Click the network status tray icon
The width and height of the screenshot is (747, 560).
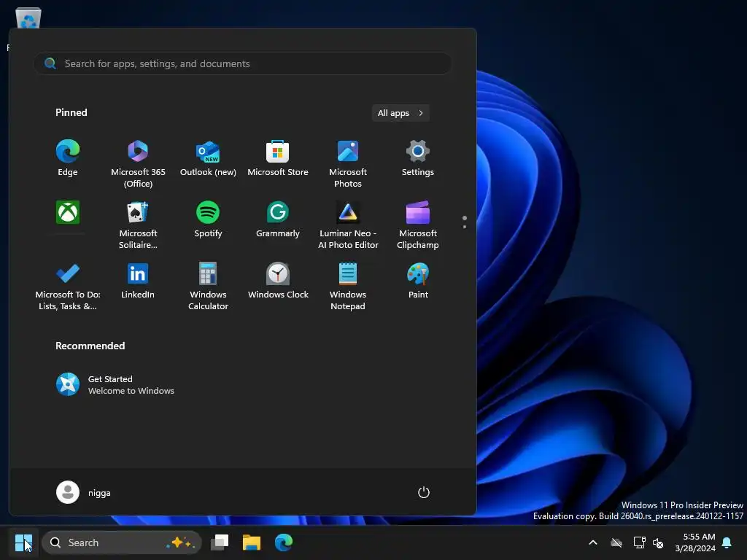(639, 542)
